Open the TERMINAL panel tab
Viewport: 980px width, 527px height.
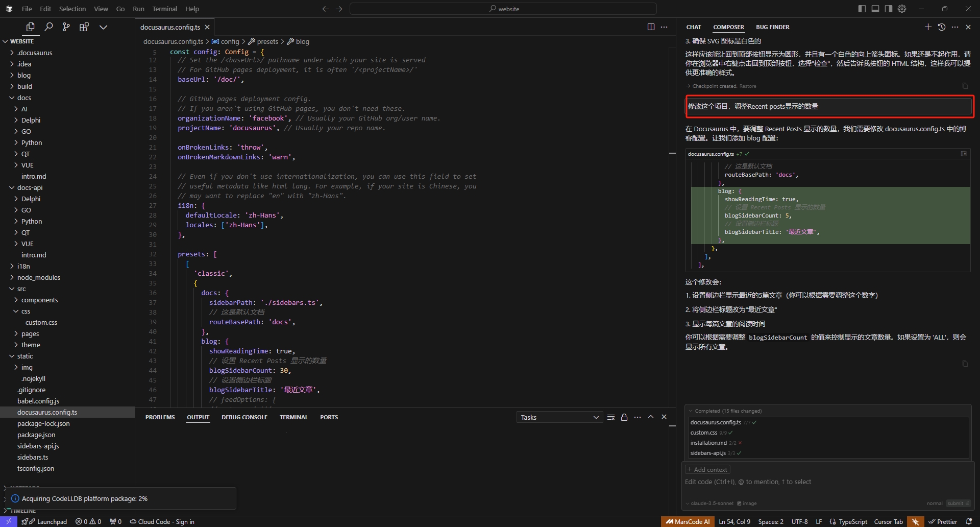(293, 417)
